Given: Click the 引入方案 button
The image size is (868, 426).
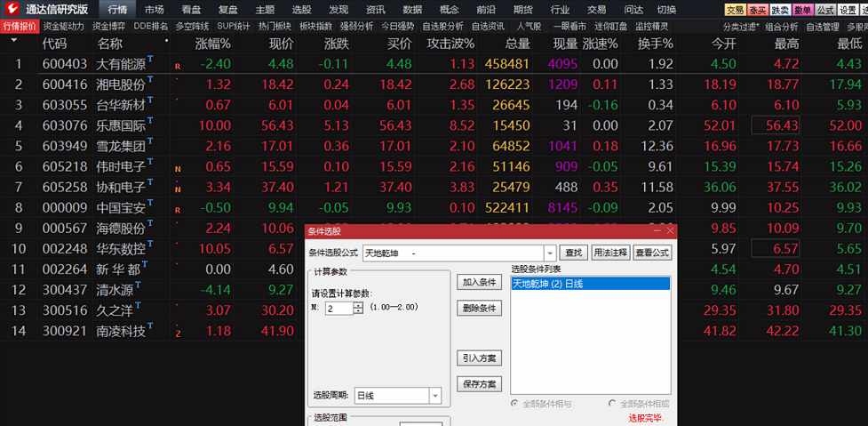Looking at the screenshot, I should (479, 358).
